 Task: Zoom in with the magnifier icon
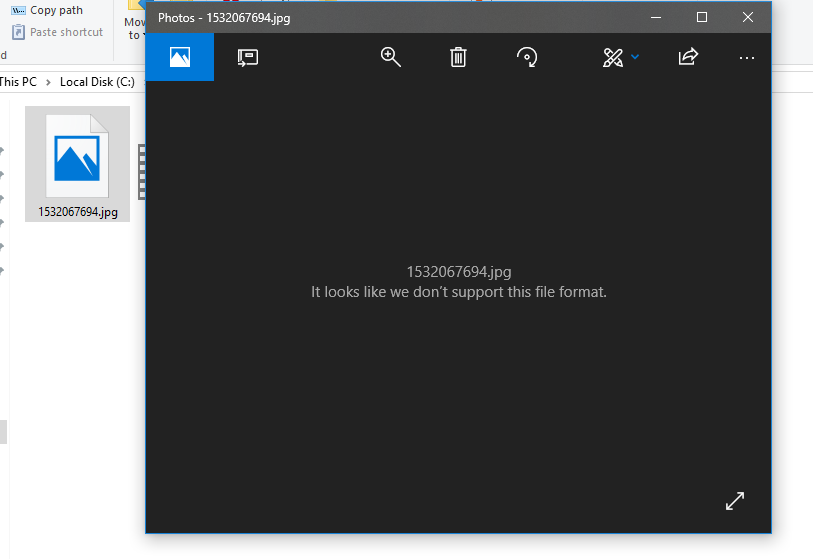point(390,57)
